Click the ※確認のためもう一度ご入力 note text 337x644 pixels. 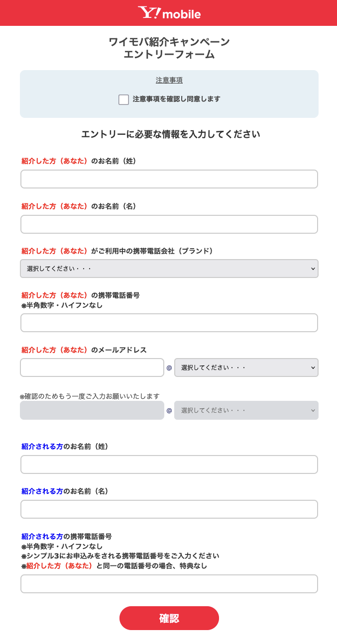tap(90, 396)
